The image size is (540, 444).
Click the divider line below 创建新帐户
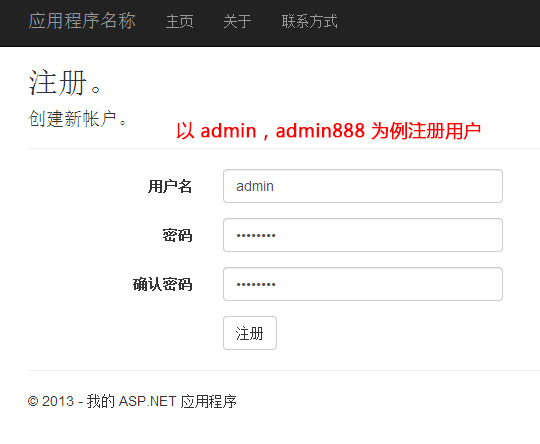point(284,148)
